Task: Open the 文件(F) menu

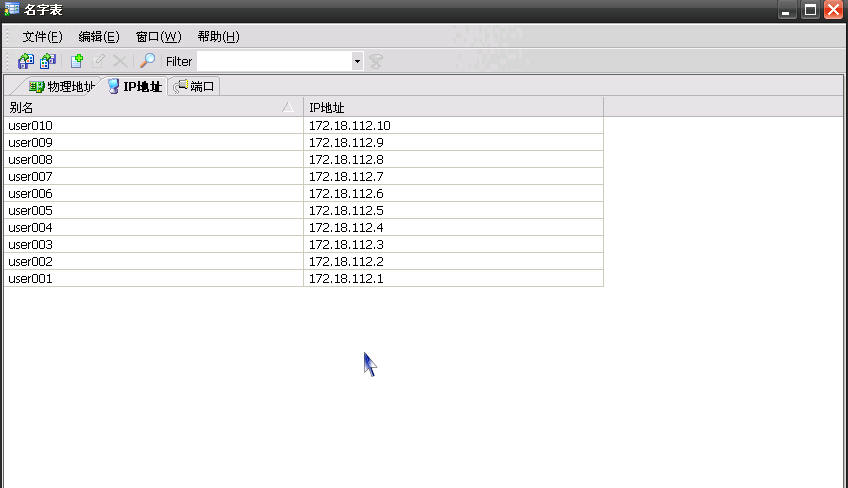Action: pyautogui.click(x=42, y=37)
